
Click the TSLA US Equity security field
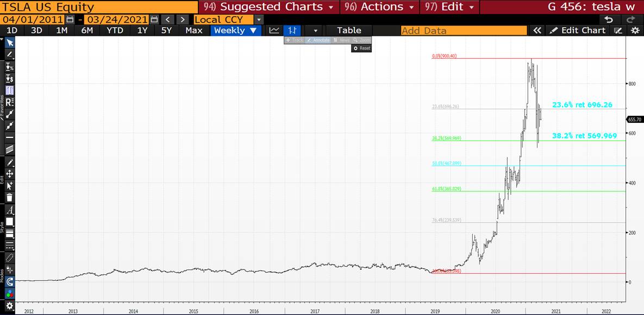tap(98, 7)
